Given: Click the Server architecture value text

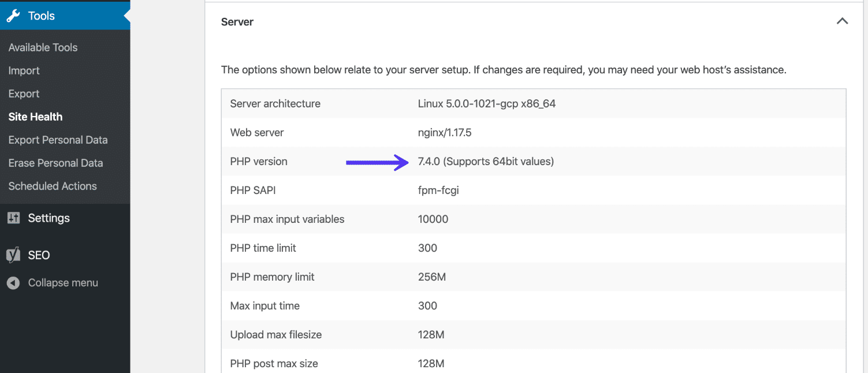Looking at the screenshot, I should [486, 103].
